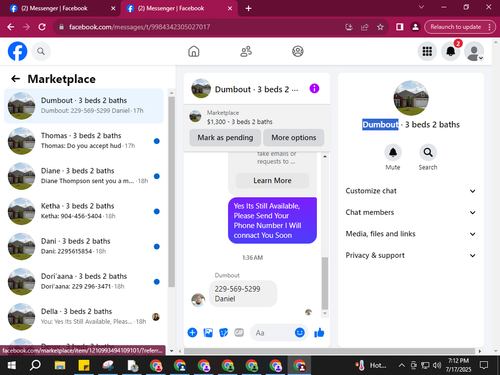500x375 pixels.
Task: Open the Groups icon in top navigation
Action: [x=298, y=51]
